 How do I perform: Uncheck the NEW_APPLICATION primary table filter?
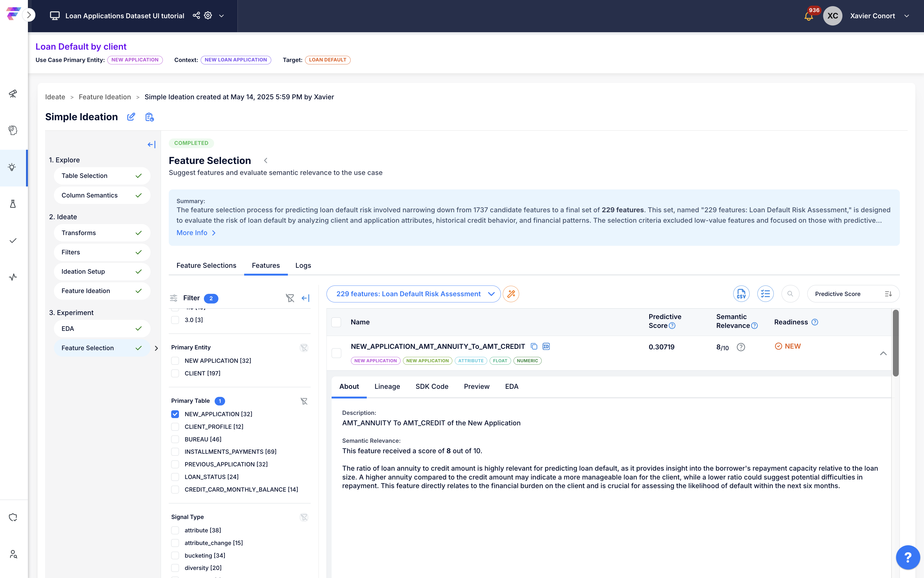click(x=175, y=414)
